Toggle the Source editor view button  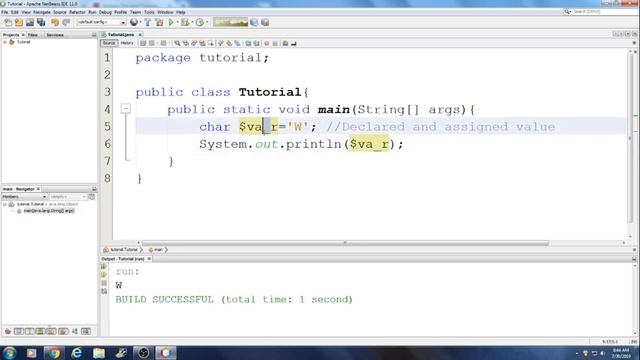(109, 43)
